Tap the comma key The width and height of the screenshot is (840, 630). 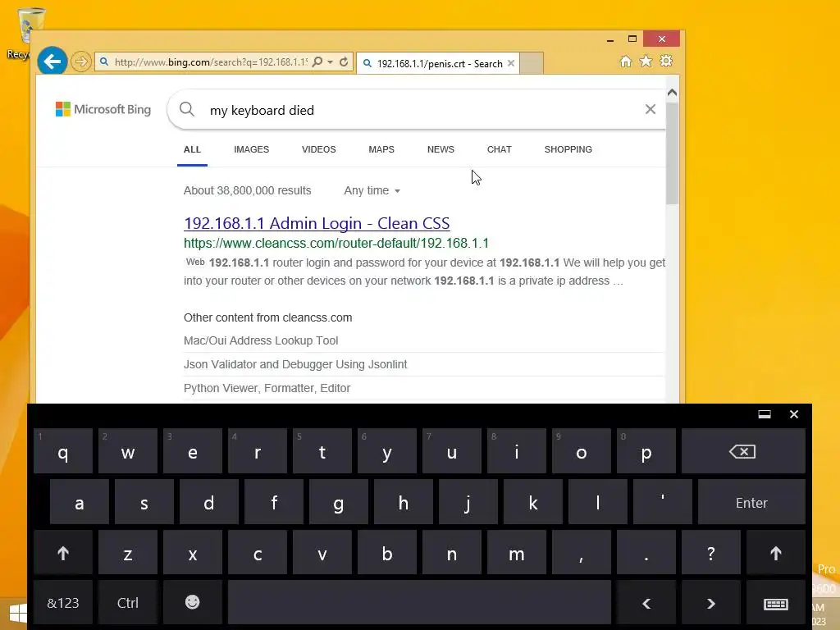point(582,553)
